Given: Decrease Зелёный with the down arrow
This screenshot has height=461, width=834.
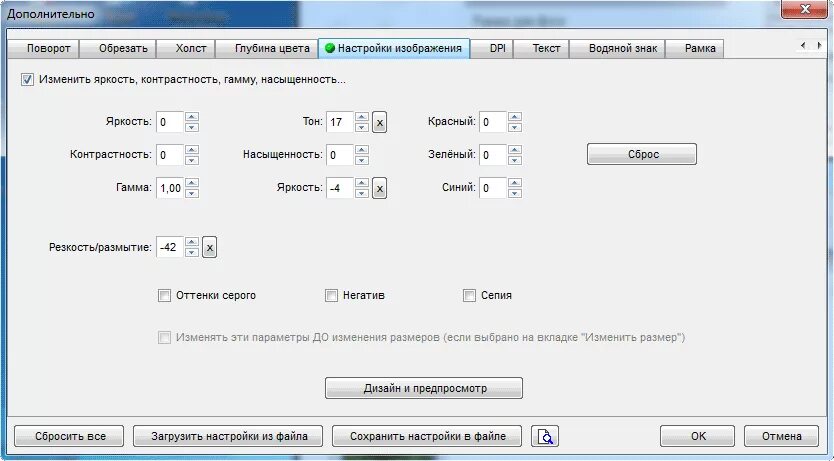Looking at the screenshot, I should coord(514,160).
